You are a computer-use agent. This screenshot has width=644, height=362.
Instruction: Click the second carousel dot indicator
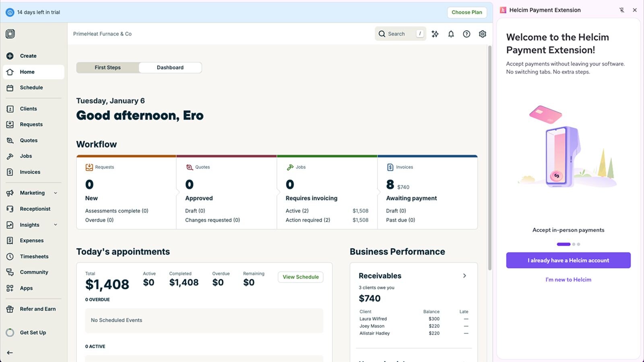click(x=574, y=244)
